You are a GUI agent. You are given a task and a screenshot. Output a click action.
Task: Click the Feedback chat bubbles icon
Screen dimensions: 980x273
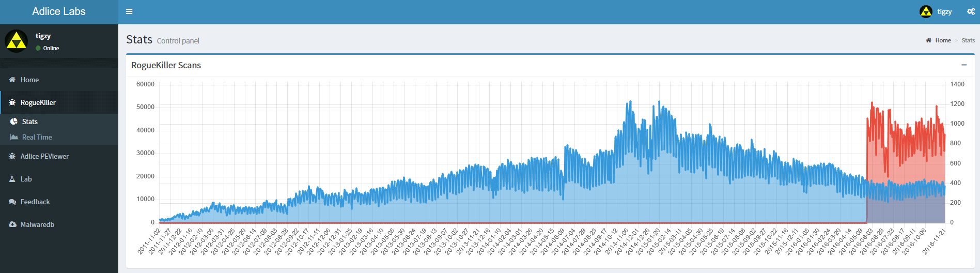(x=12, y=202)
